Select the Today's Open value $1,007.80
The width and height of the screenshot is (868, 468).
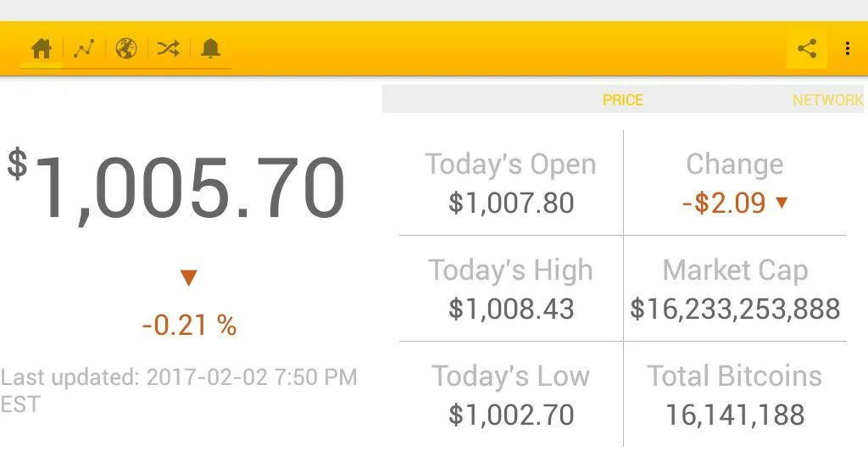pyautogui.click(x=511, y=203)
